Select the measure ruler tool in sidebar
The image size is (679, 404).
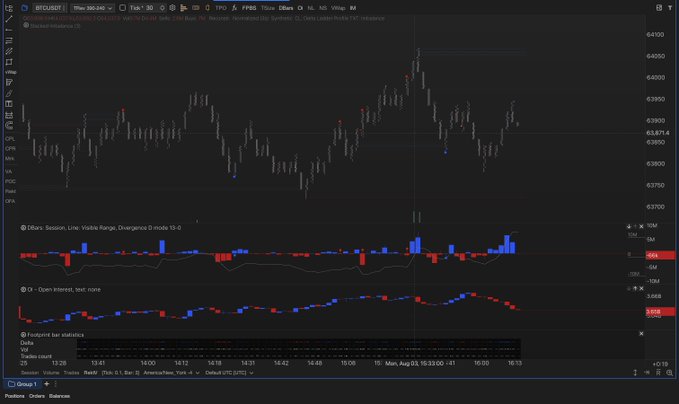pyautogui.click(x=9, y=115)
